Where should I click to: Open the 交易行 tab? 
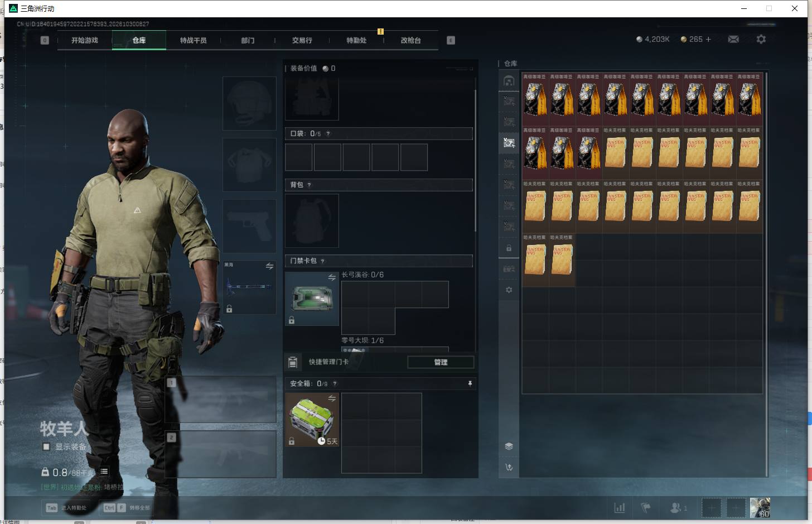[302, 40]
